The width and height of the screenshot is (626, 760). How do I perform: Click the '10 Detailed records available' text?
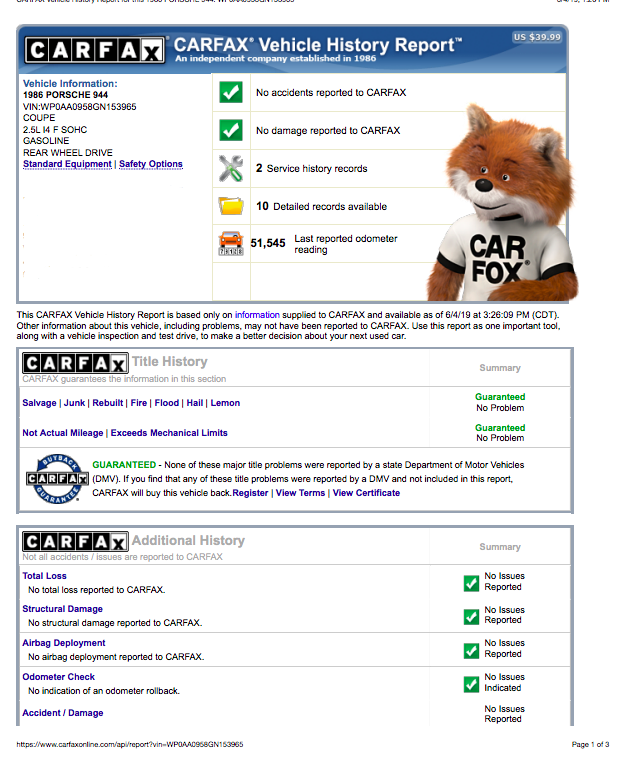321,206
